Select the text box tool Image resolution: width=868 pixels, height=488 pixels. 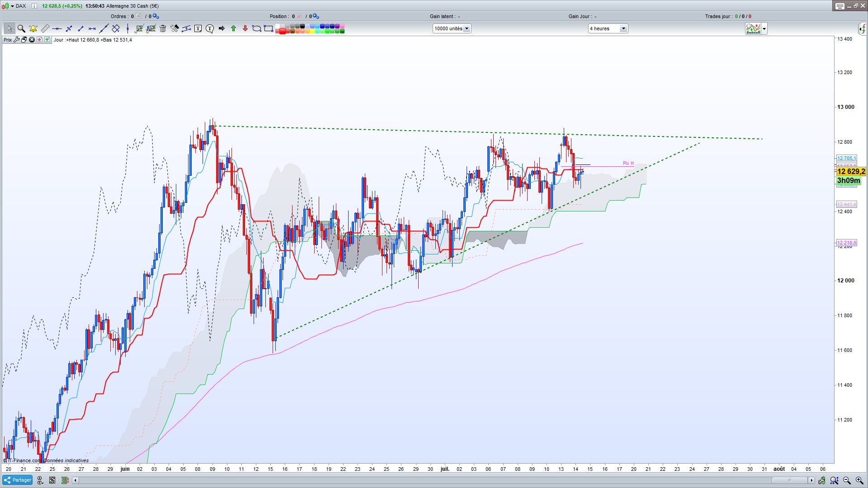point(198,28)
